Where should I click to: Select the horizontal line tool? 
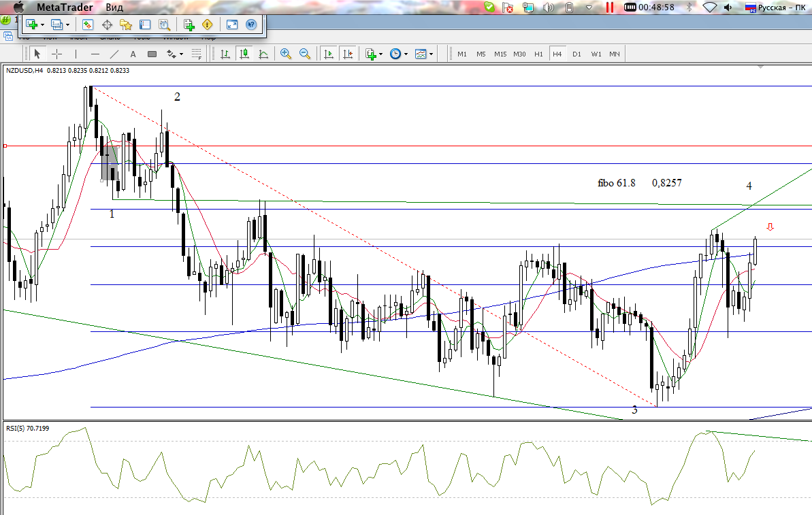(95, 54)
